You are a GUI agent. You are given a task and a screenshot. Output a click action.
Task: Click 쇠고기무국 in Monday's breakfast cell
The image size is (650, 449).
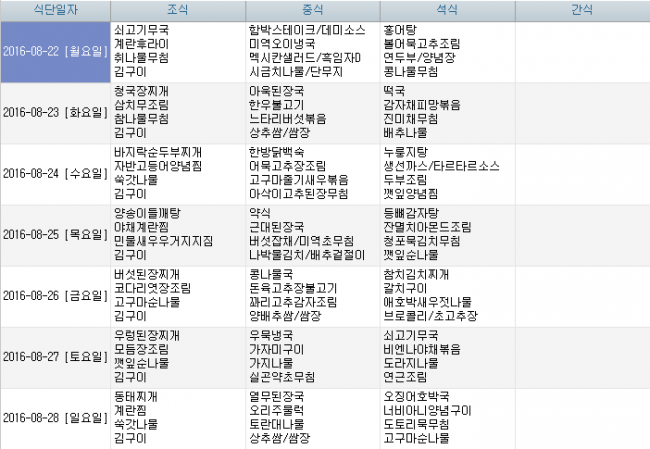142,31
